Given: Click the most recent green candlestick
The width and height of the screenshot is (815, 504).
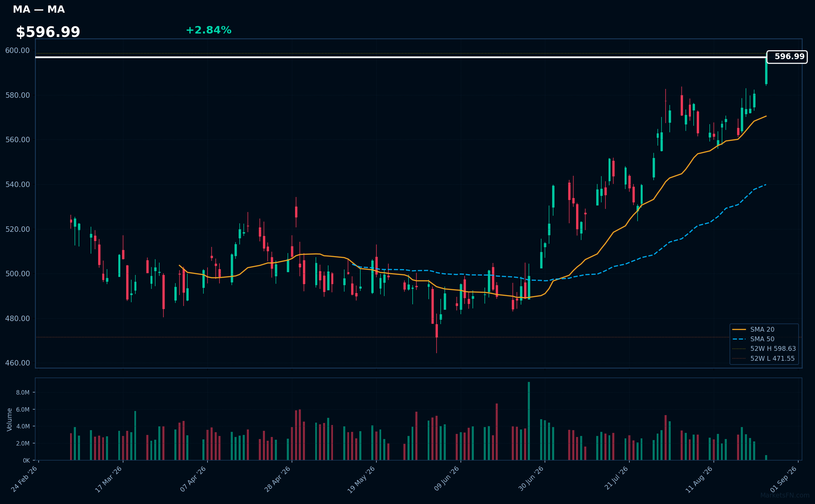Looking at the screenshot, I should point(766,71).
